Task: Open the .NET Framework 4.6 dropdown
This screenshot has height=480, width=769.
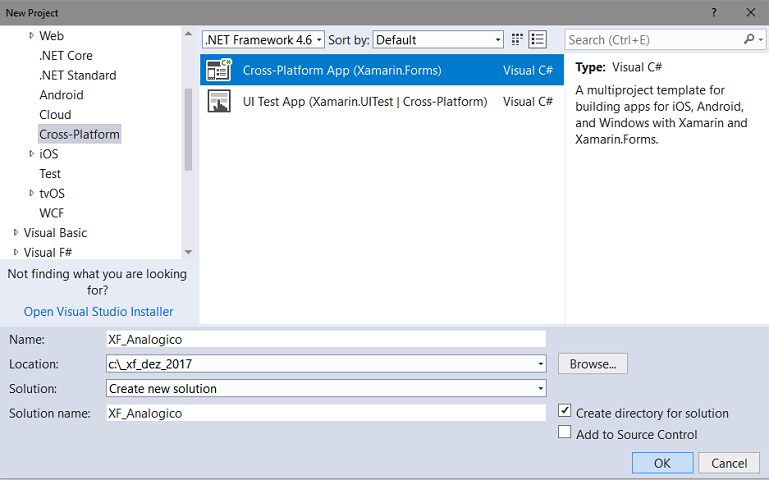Action: coord(263,40)
